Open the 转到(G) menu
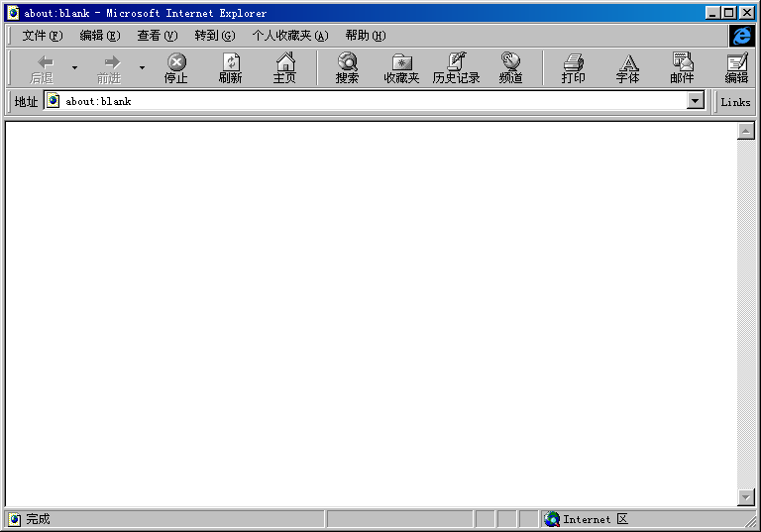This screenshot has width=761, height=532. (x=215, y=36)
